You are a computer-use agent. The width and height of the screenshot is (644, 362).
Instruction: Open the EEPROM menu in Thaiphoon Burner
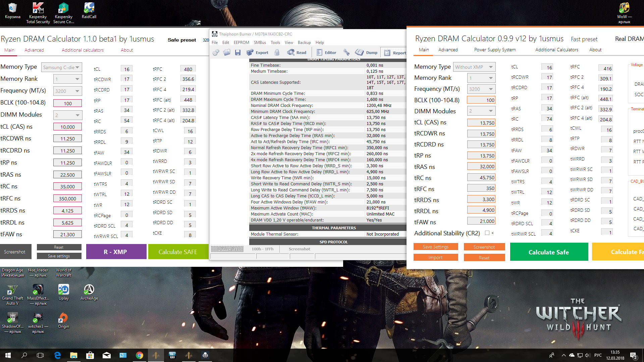point(241,43)
